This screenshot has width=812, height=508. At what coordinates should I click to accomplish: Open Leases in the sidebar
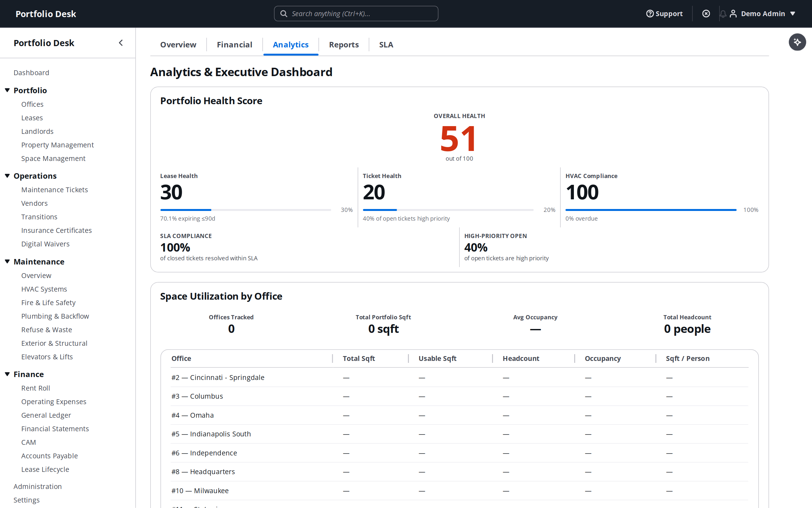coord(32,118)
